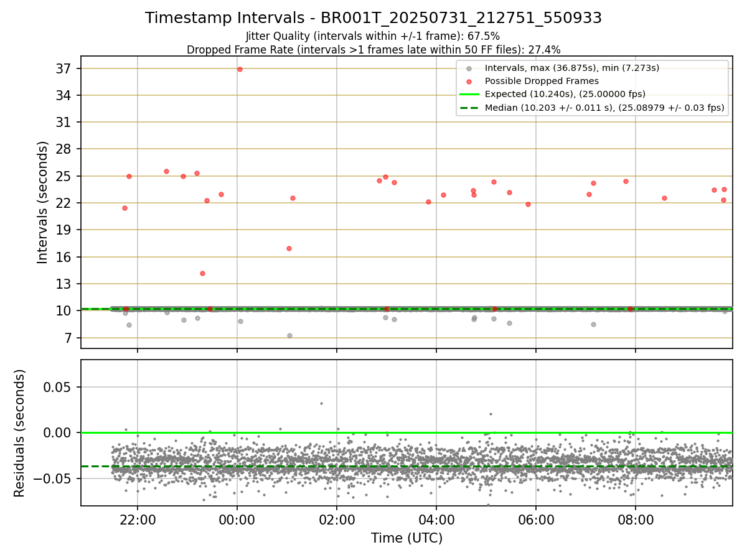
Task: Click y-axis tick label "25"
Action: coord(64,176)
